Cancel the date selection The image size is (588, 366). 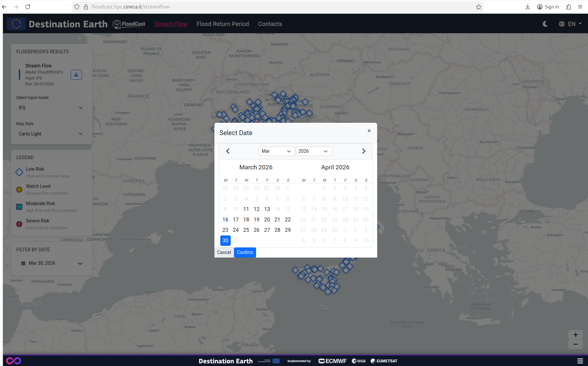pyautogui.click(x=224, y=252)
